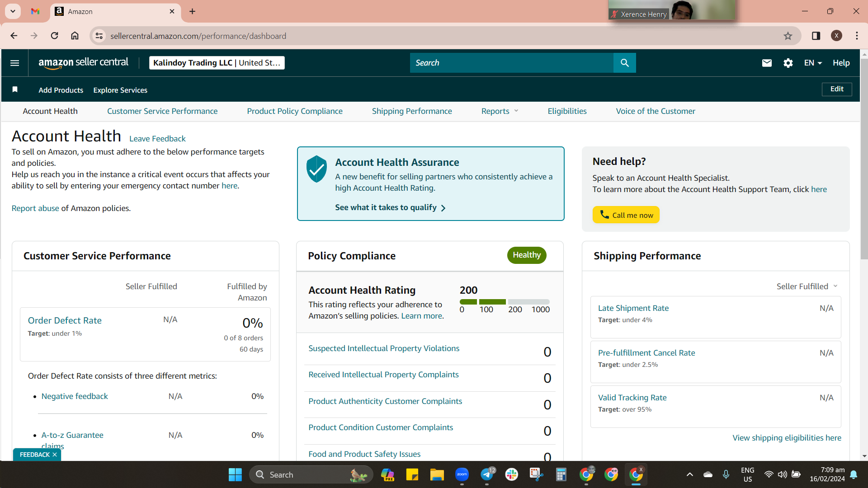Dismiss the FEEDBACK widget with its X
The width and height of the screenshot is (868, 488).
pos(55,455)
